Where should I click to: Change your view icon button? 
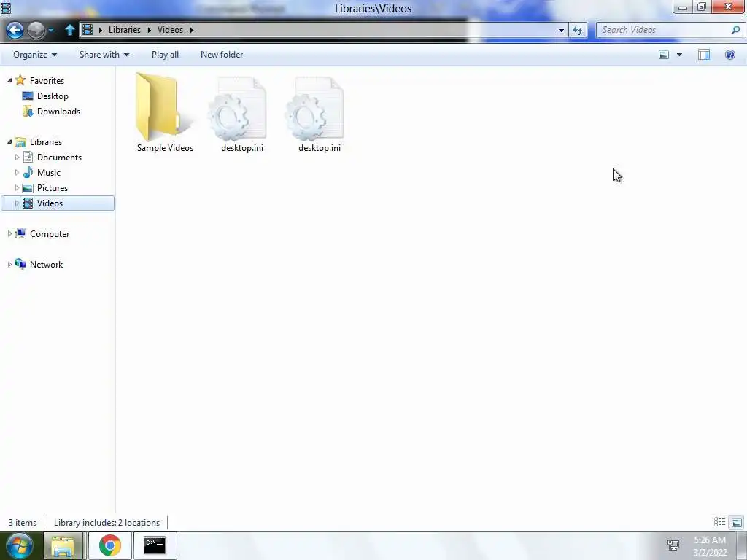(x=664, y=55)
